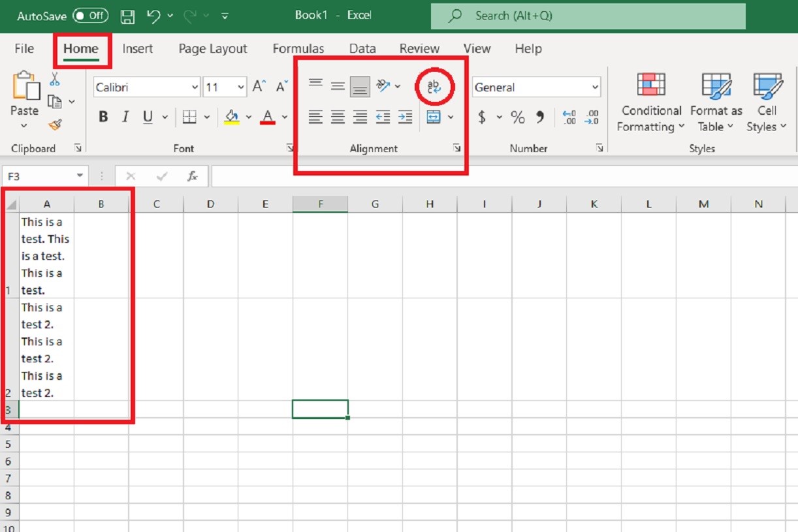Toggle Align Left button

point(315,117)
